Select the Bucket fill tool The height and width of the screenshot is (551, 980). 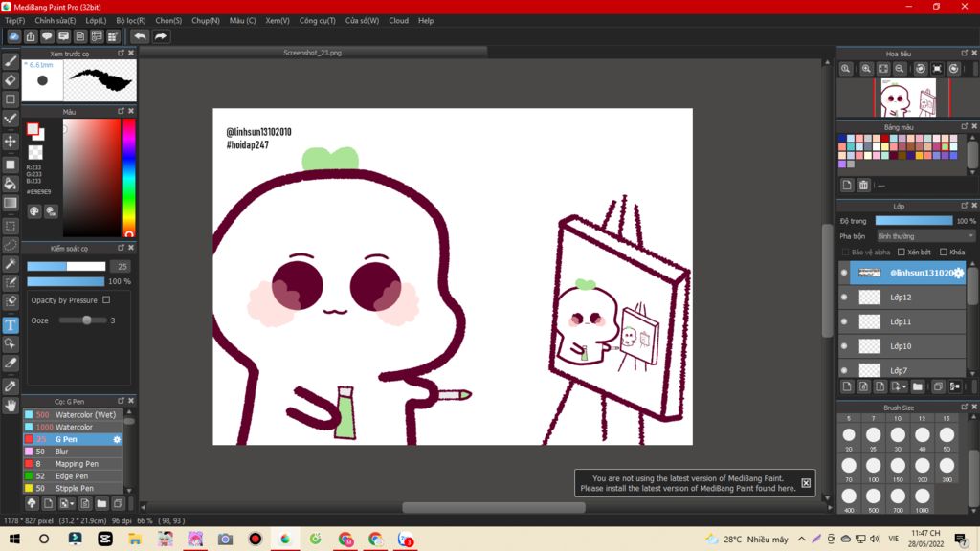click(11, 184)
